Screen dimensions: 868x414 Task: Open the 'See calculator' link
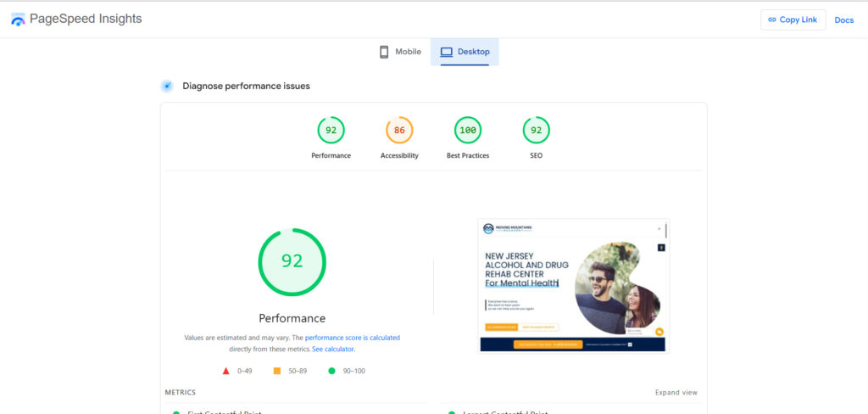click(x=333, y=349)
